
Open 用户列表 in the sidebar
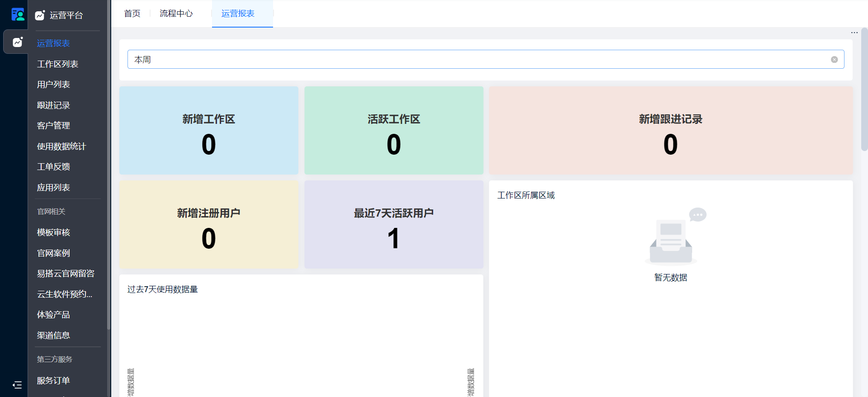pyautogui.click(x=53, y=85)
